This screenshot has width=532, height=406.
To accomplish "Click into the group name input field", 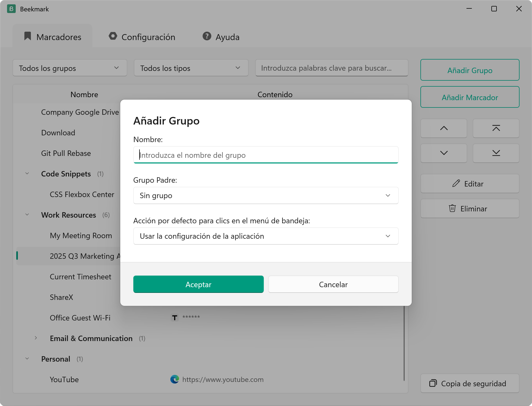I will pos(266,155).
